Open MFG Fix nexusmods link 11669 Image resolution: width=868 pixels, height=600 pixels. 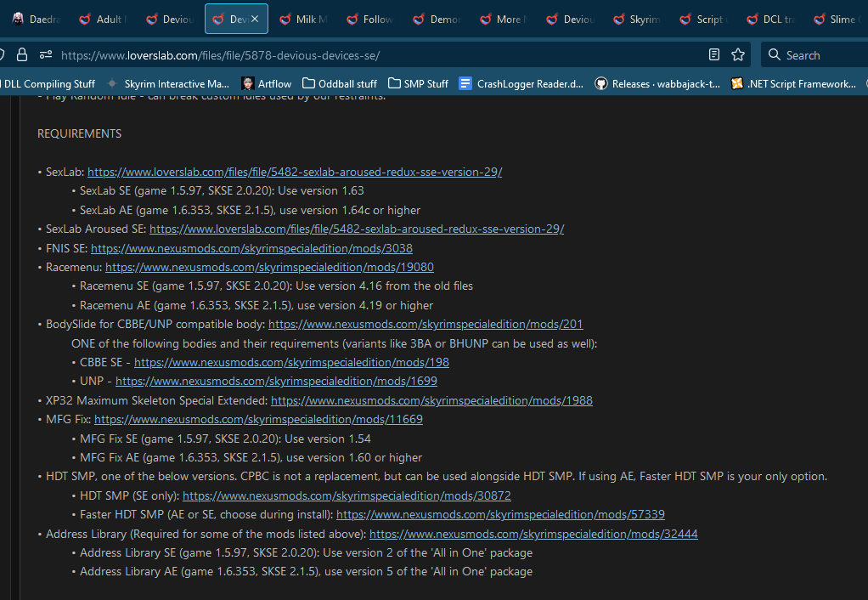click(258, 419)
